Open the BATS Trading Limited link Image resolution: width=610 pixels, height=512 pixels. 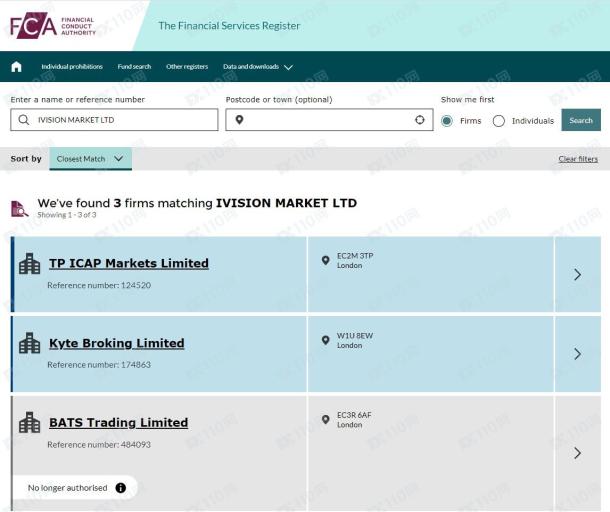pyautogui.click(x=119, y=423)
